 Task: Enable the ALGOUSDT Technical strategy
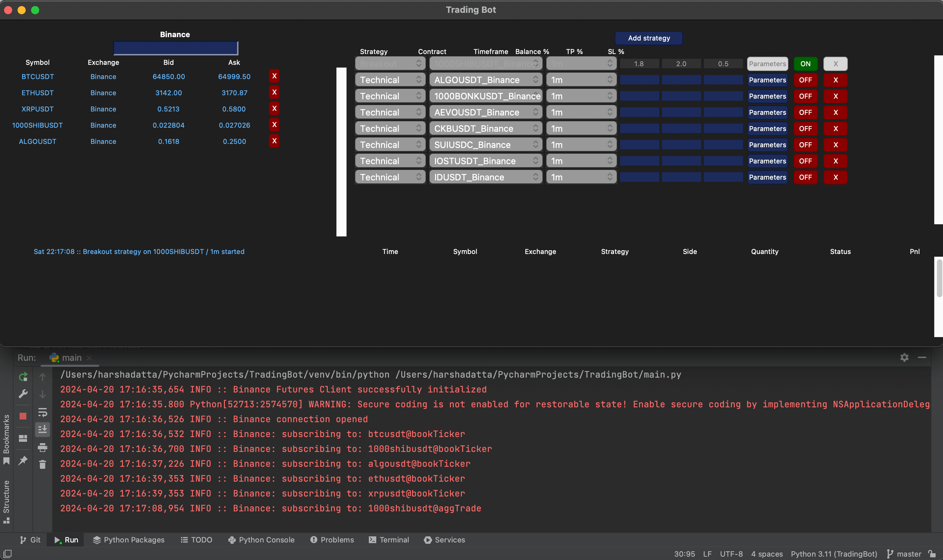point(806,80)
